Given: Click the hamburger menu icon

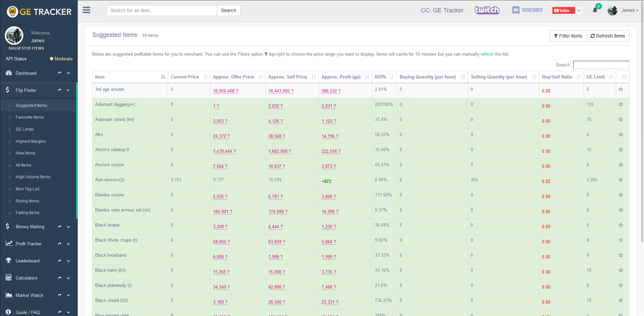Looking at the screenshot, I should click(86, 10).
